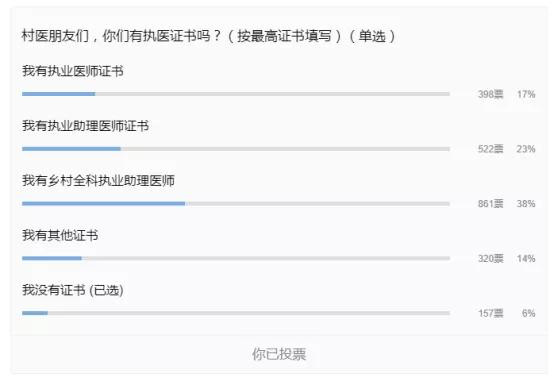Click the 398票 vote count
Screen dimensions: 552x381
coord(490,94)
